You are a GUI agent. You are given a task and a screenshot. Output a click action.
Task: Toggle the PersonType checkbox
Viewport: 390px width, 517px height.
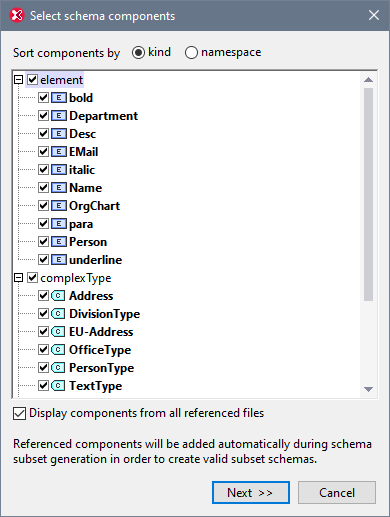coord(43,368)
